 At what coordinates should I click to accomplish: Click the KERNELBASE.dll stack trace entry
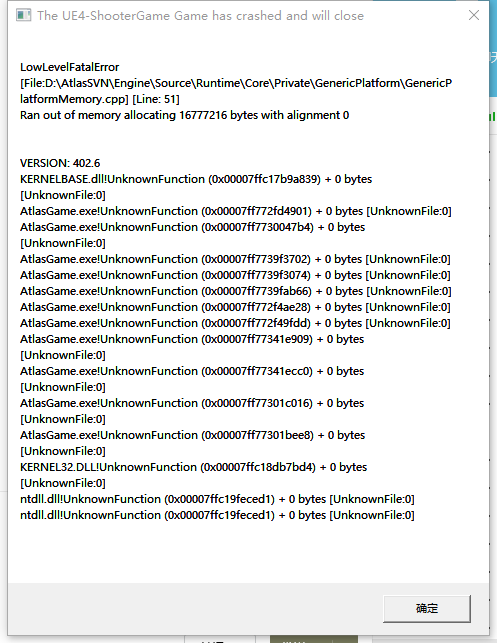pyautogui.click(x=196, y=187)
